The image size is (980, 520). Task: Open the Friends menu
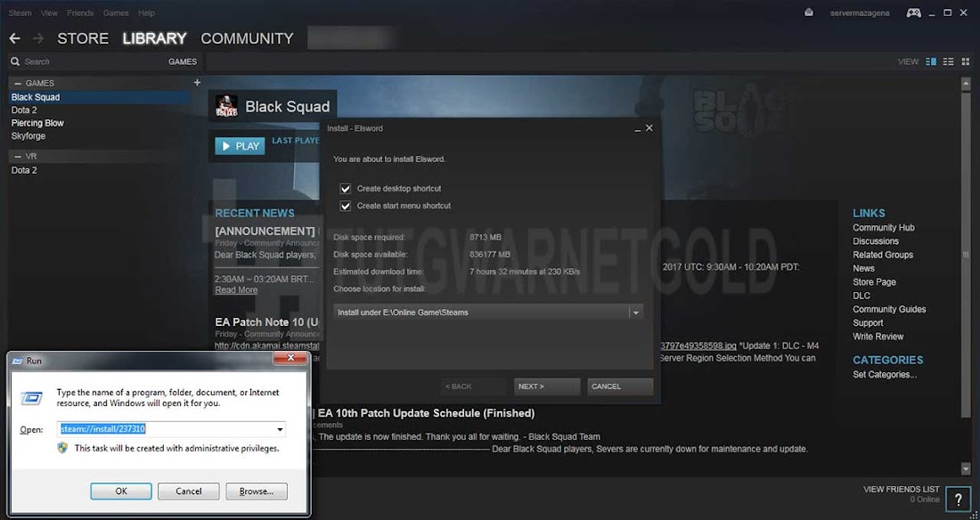click(x=80, y=13)
